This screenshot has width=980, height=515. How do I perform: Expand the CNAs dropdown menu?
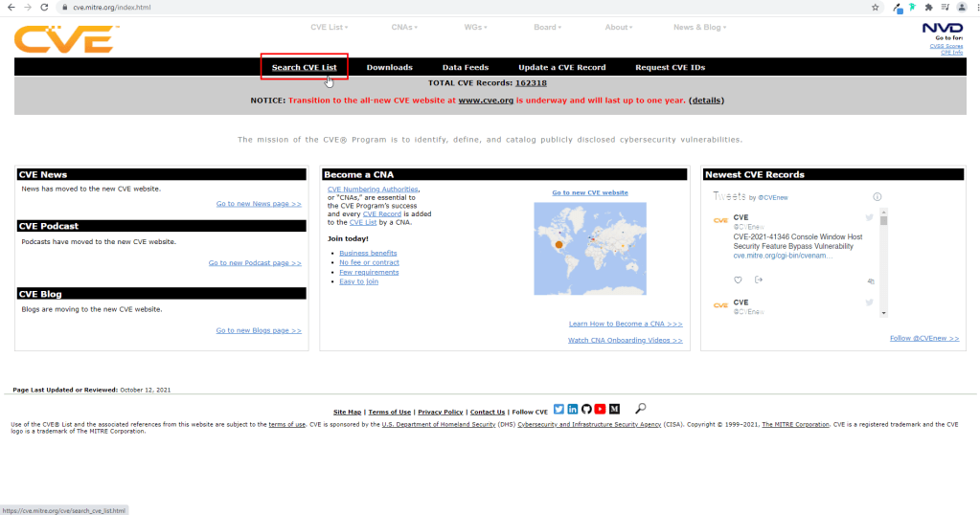pos(406,27)
